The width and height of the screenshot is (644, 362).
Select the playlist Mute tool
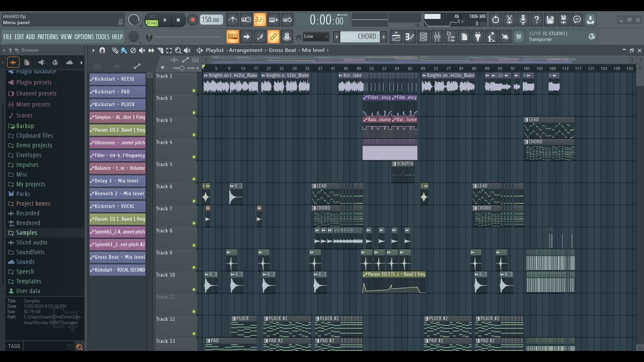142,50
